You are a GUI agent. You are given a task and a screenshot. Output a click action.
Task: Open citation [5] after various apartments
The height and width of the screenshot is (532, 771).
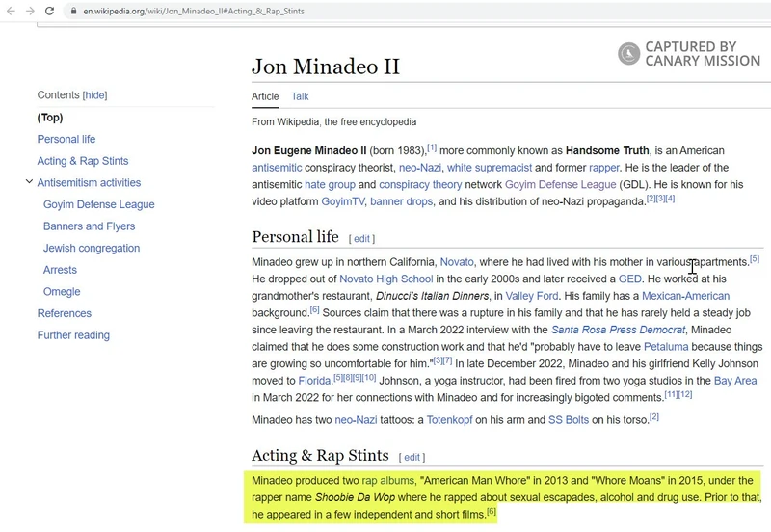[755, 258]
